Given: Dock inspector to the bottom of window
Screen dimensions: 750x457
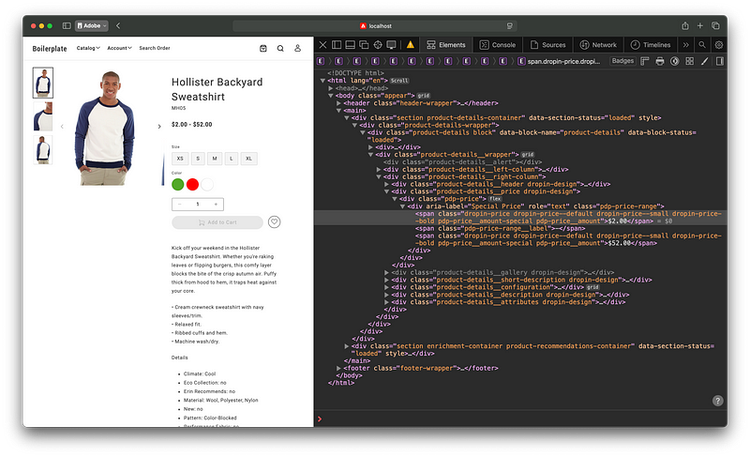Looking at the screenshot, I should click(x=350, y=45).
